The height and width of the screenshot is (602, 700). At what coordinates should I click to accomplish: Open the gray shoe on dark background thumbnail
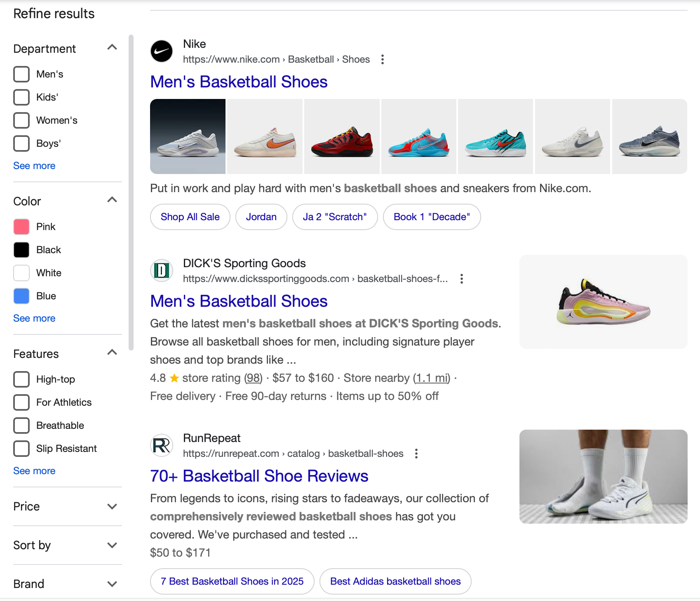pos(188,136)
